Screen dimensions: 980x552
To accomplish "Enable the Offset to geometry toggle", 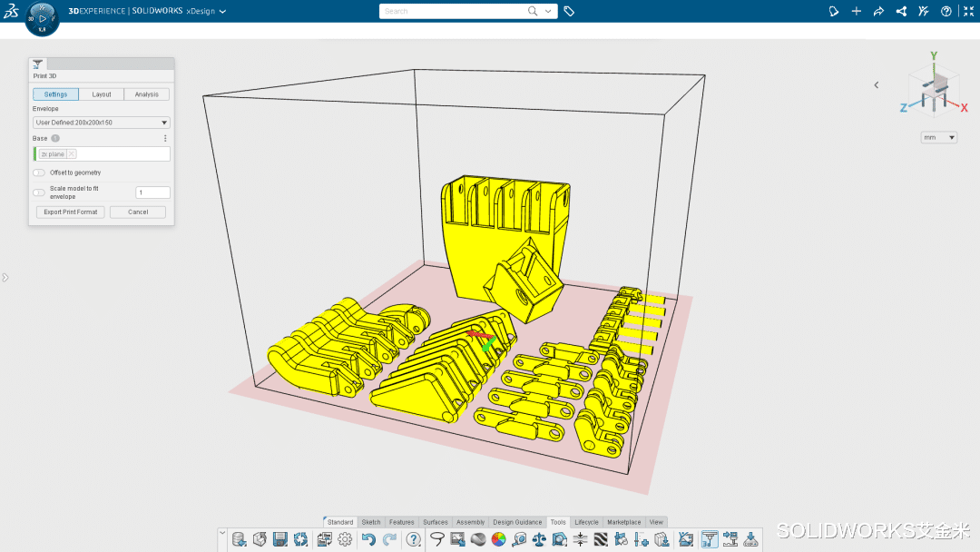I will point(37,172).
